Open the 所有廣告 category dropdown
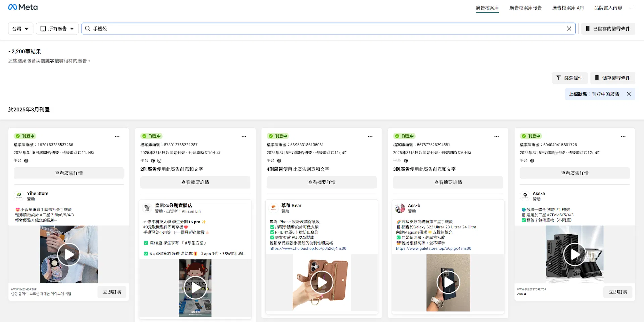 point(57,29)
